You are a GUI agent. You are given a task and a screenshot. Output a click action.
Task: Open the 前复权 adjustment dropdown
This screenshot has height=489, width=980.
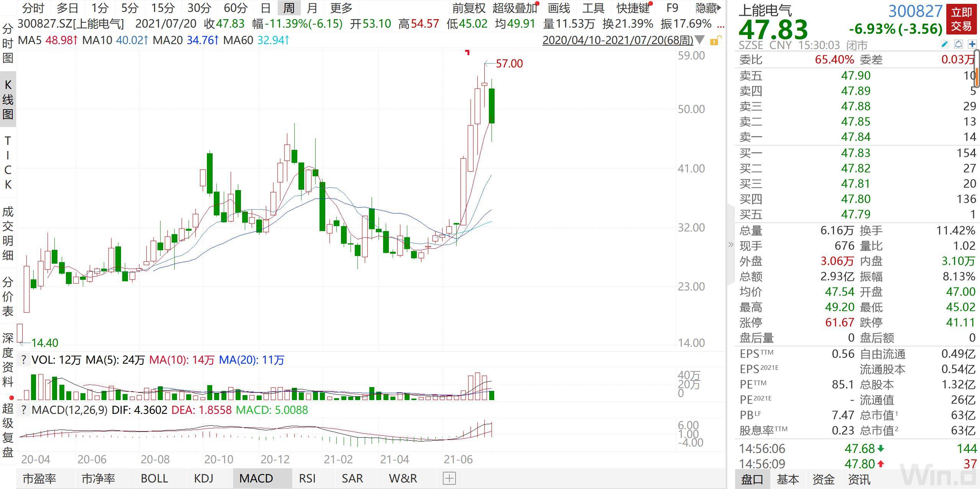click(469, 8)
